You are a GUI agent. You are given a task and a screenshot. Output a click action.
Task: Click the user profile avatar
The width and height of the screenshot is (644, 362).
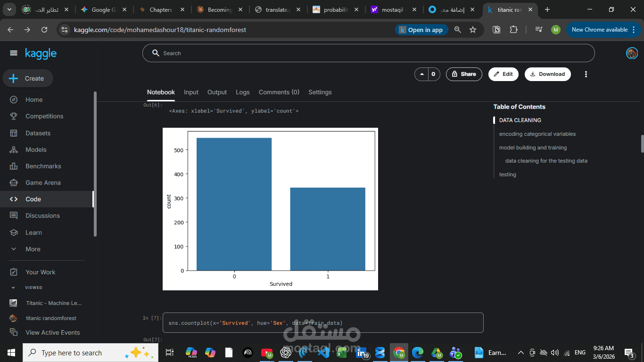632,53
